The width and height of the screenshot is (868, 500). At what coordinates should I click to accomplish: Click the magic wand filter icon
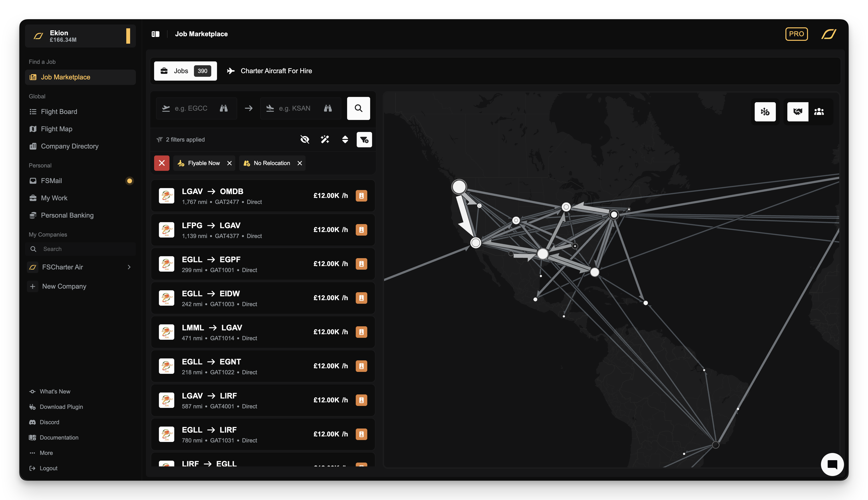pyautogui.click(x=325, y=139)
